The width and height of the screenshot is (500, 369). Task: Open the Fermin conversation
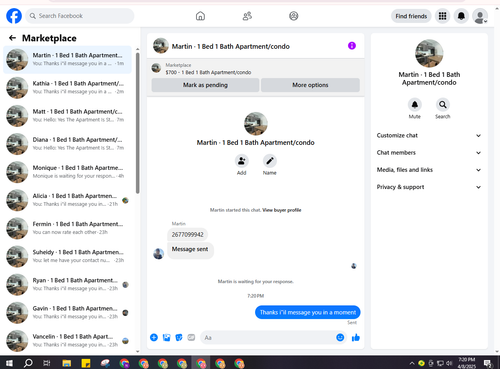click(67, 228)
